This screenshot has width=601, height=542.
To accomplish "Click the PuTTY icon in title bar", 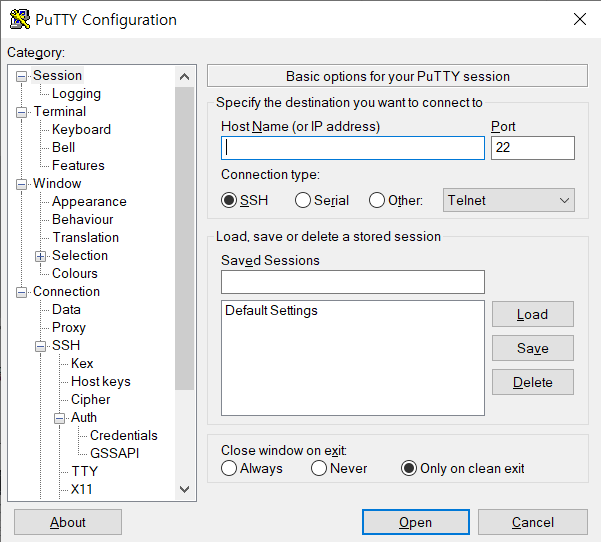I will (x=20, y=19).
